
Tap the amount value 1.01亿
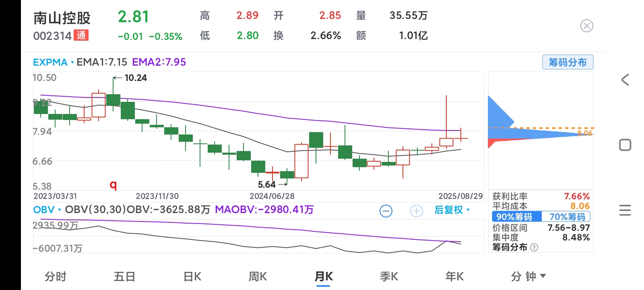coord(413,35)
